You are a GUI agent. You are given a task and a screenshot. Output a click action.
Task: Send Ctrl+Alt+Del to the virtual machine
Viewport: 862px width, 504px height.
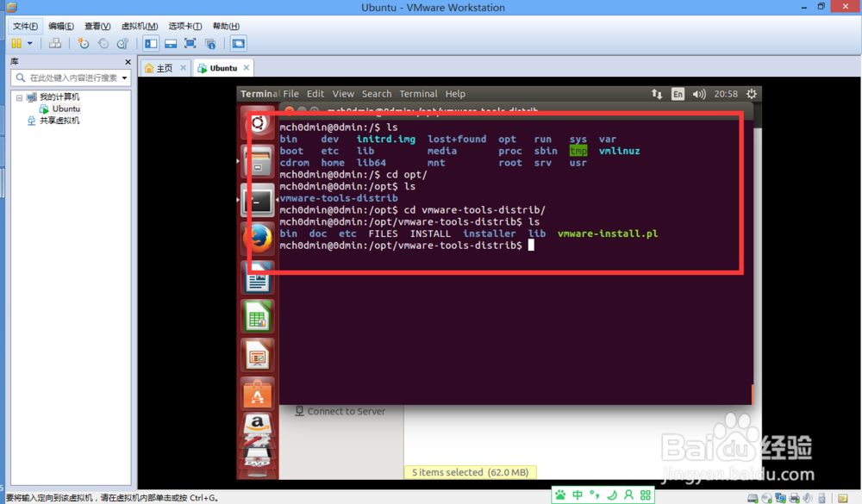point(55,43)
